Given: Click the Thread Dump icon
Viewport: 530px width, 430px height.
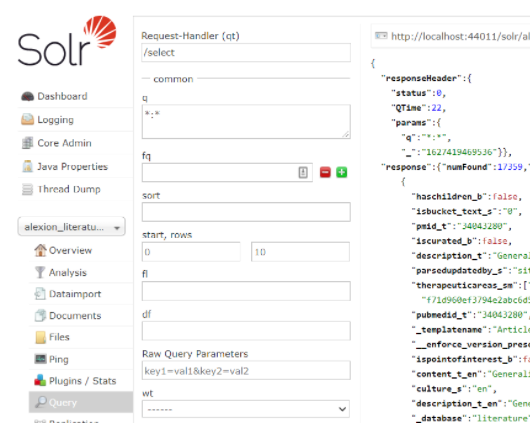Looking at the screenshot, I should (27, 189).
